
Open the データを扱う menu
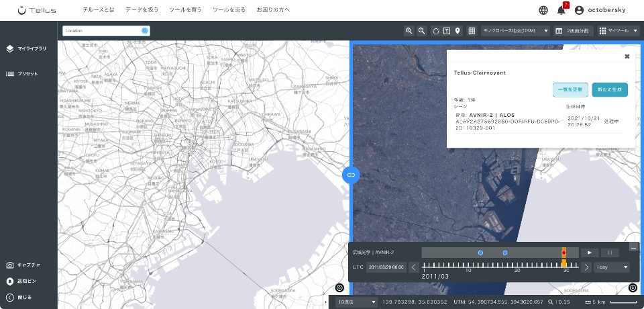142,10
